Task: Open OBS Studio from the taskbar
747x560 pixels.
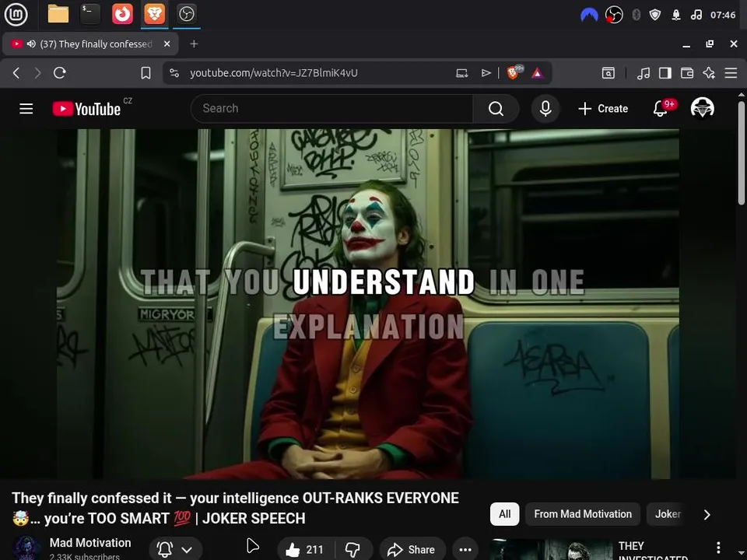Action: (186, 14)
